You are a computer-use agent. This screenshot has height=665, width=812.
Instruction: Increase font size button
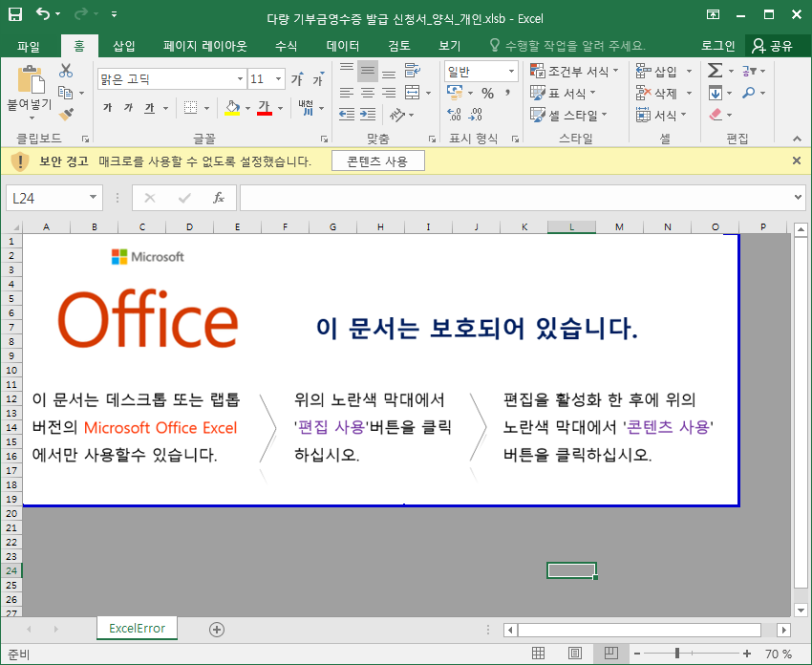297,78
